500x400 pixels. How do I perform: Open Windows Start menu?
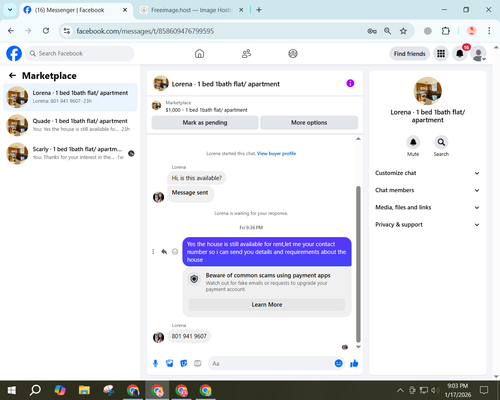pos(12,390)
